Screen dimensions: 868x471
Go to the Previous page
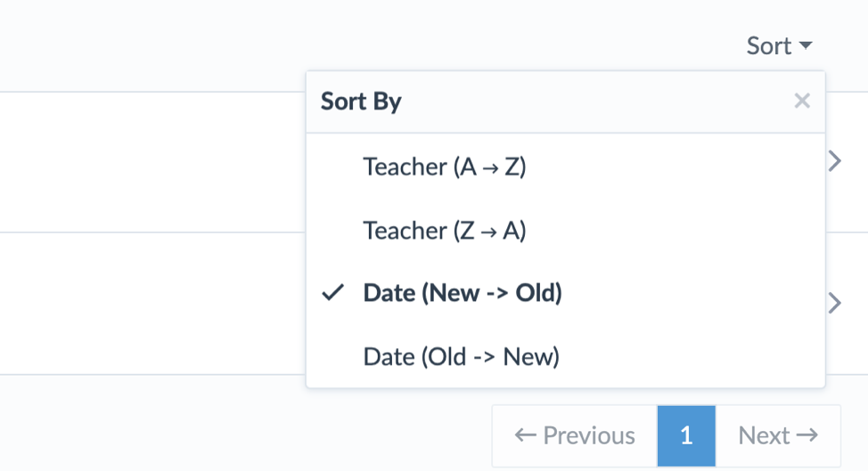tap(575, 435)
